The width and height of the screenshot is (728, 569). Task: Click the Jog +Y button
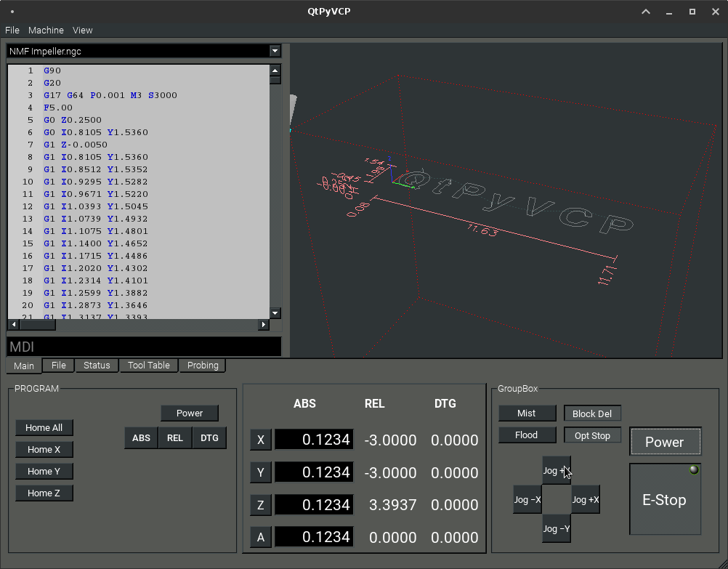557,470
